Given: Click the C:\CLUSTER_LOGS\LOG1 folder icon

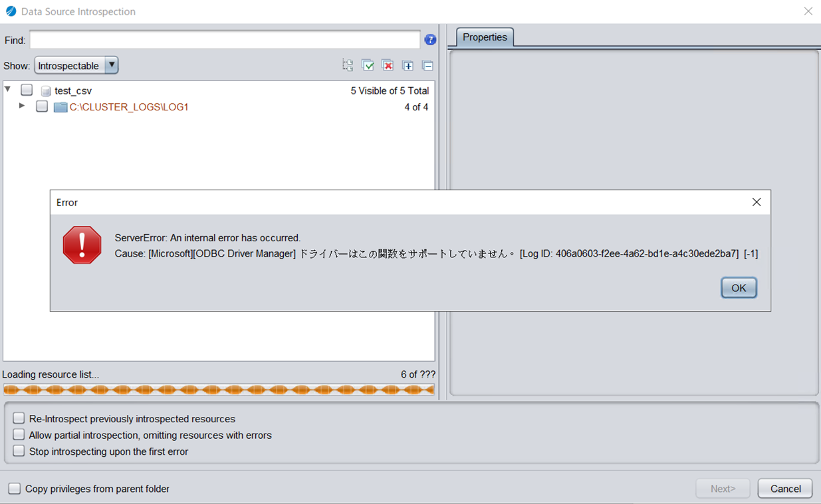Looking at the screenshot, I should tap(60, 107).
